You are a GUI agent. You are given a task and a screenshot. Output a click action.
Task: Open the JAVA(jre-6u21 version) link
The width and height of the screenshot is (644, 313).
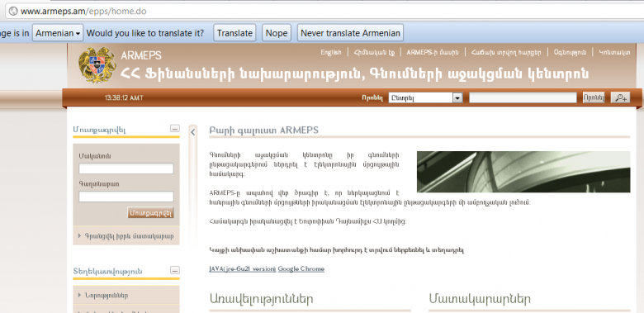click(242, 268)
